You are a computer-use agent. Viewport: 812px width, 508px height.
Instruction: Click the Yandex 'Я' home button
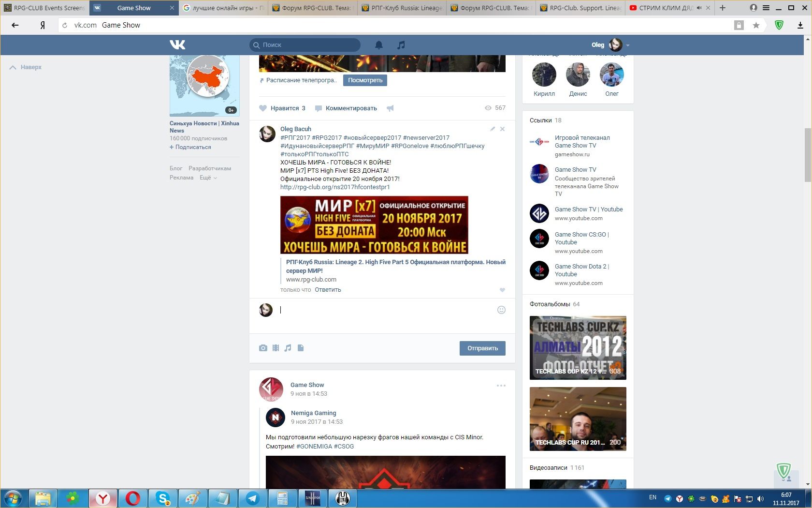43,25
